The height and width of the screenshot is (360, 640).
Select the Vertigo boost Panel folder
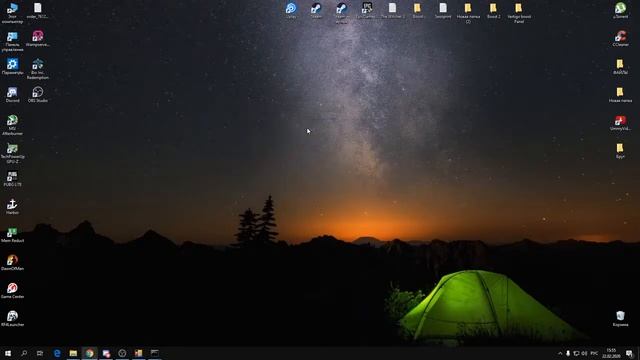(x=519, y=13)
